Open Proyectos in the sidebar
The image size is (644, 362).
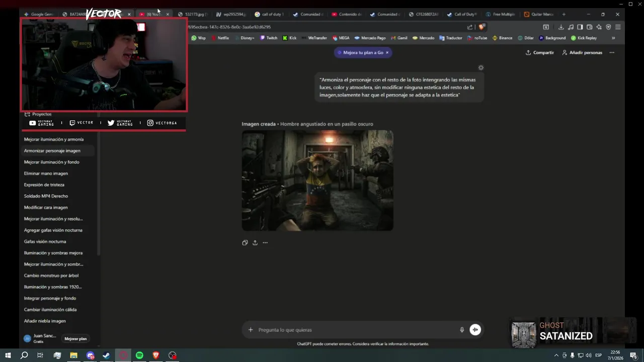(x=38, y=114)
